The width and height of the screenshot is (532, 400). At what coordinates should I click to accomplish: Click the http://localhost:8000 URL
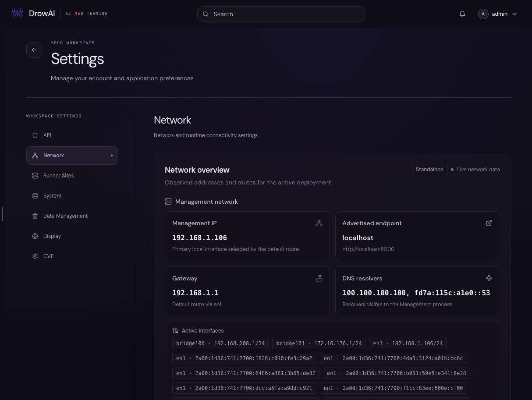(368, 249)
